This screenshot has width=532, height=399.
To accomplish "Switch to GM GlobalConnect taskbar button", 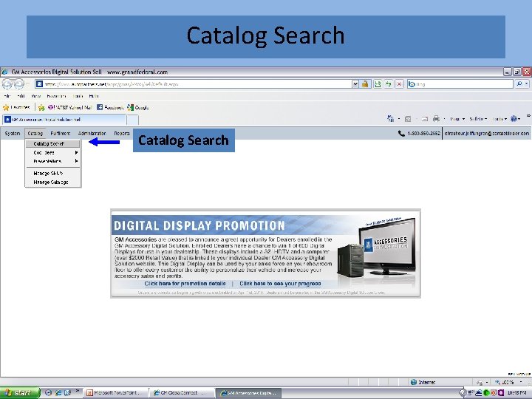I will (183, 393).
